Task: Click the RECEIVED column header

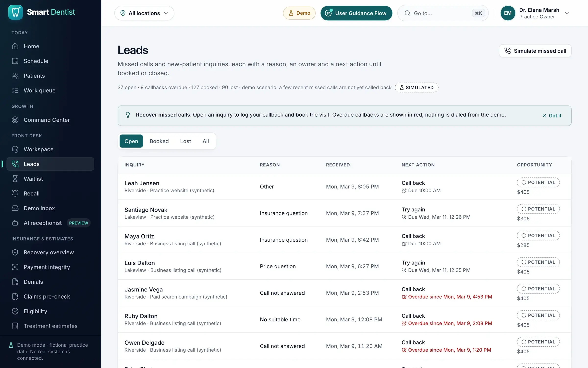Action: 338,165
